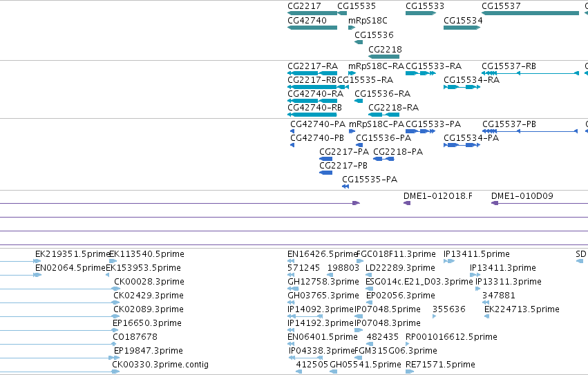Click the CK00028.3prime EST label
The height and width of the screenshot is (375, 588).
[x=149, y=282]
